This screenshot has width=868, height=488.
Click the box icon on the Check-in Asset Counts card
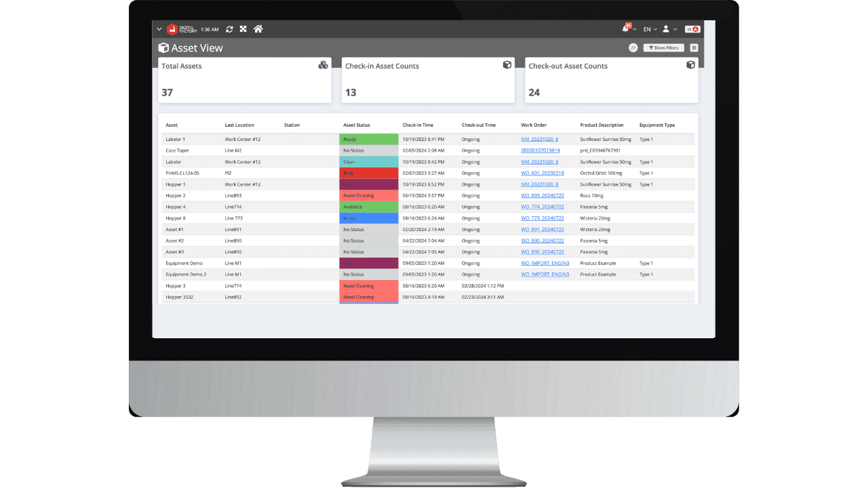pyautogui.click(x=507, y=65)
